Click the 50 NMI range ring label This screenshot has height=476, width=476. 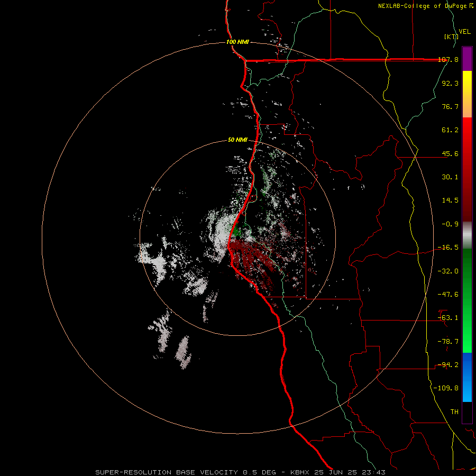[237, 140]
